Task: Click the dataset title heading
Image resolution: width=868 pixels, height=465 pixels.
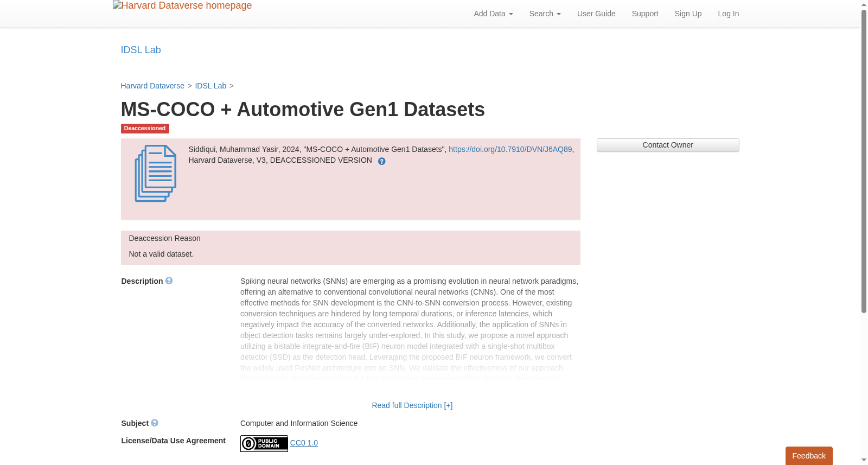Action: click(x=303, y=110)
